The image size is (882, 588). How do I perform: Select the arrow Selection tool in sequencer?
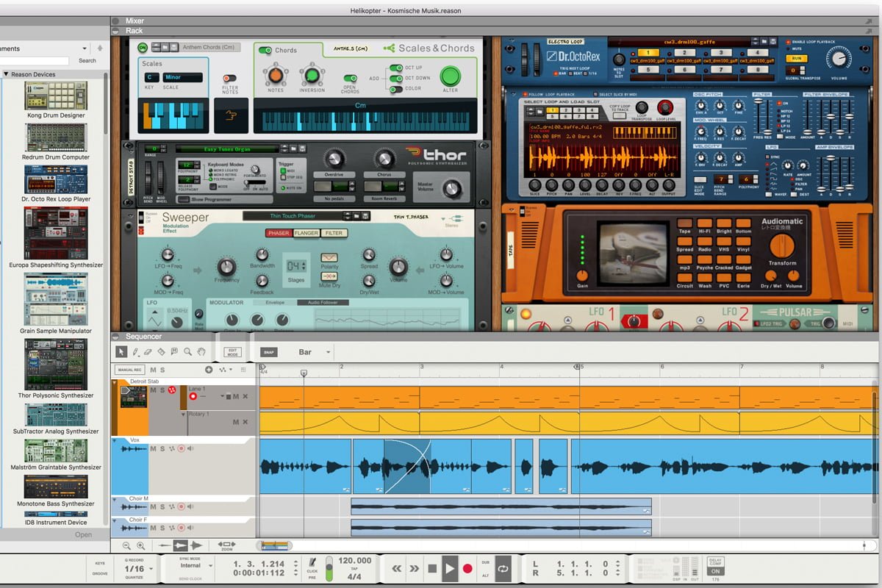point(122,352)
